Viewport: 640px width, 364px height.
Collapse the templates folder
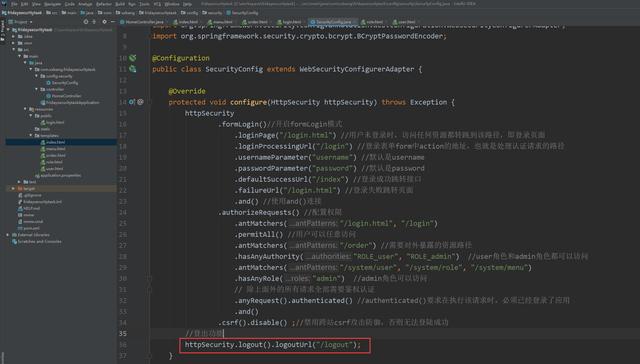31,135
